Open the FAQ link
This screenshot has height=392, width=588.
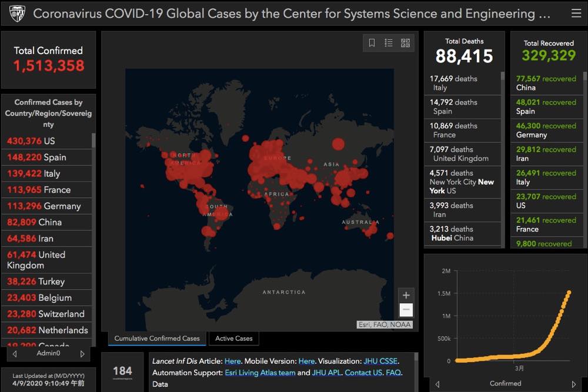[x=393, y=373]
